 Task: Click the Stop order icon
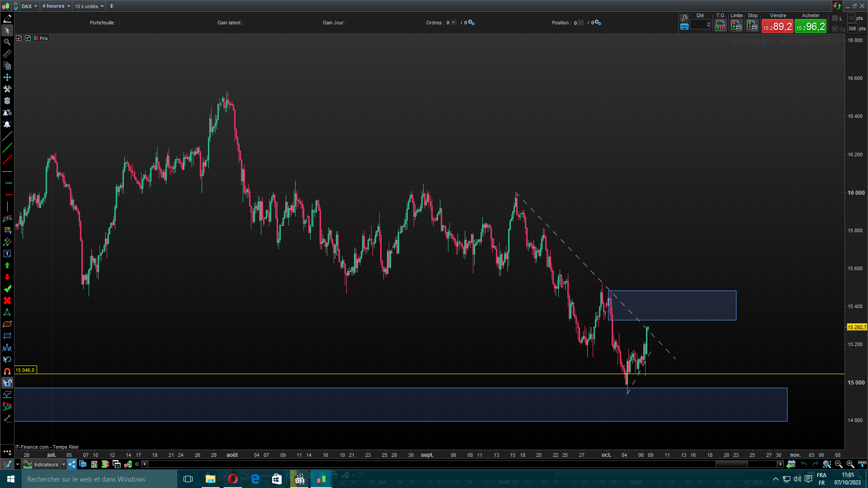[752, 26]
